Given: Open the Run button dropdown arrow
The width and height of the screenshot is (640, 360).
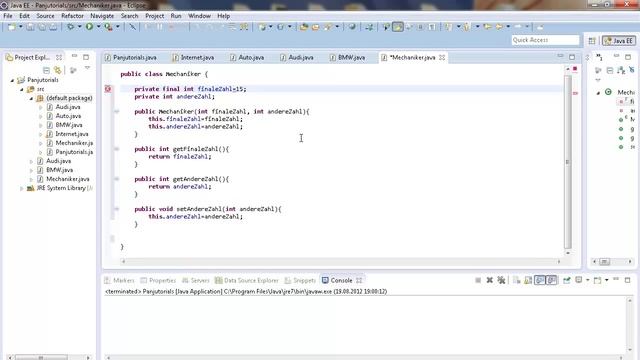Looking at the screenshot, I should tap(98, 27).
